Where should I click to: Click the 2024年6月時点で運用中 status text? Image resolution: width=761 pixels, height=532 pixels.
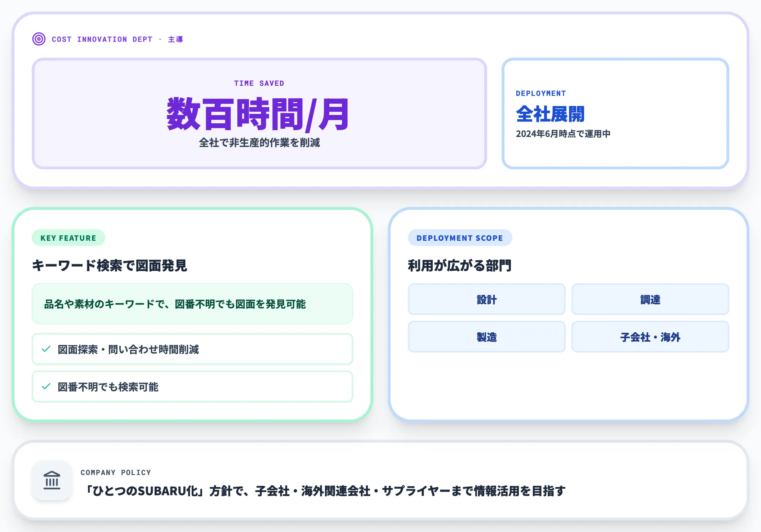563,134
